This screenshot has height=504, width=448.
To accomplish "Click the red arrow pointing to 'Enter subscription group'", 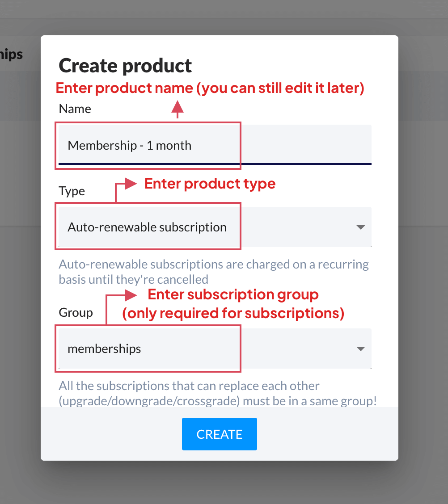I will click(130, 295).
